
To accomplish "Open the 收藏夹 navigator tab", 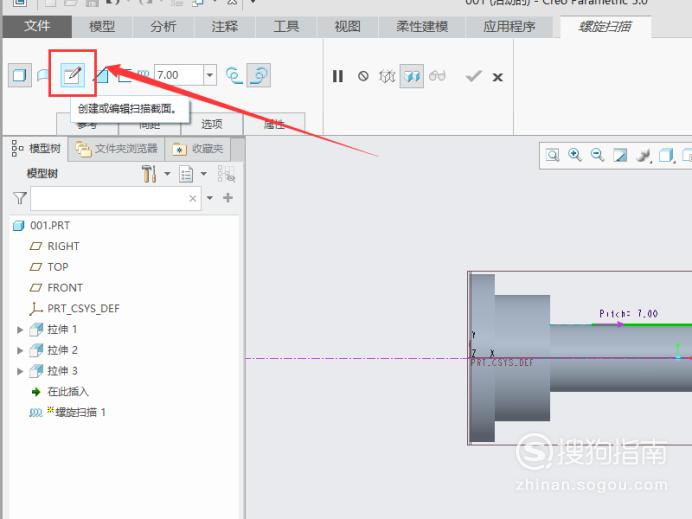I will pyautogui.click(x=198, y=149).
